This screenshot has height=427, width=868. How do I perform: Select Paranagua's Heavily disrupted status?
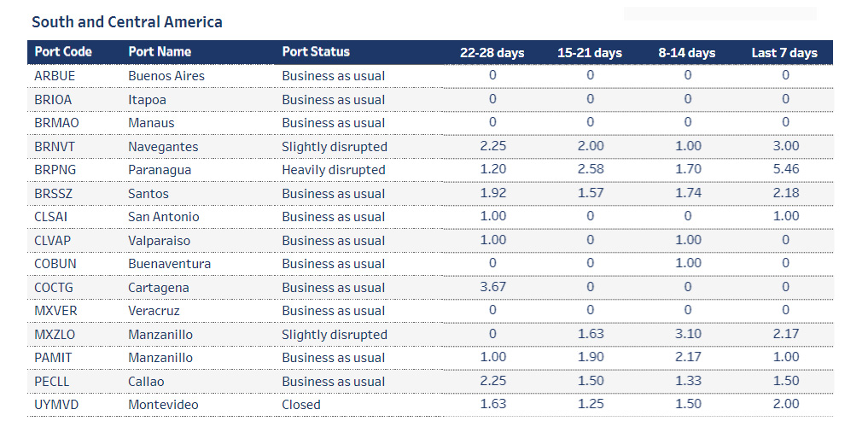[334, 170]
